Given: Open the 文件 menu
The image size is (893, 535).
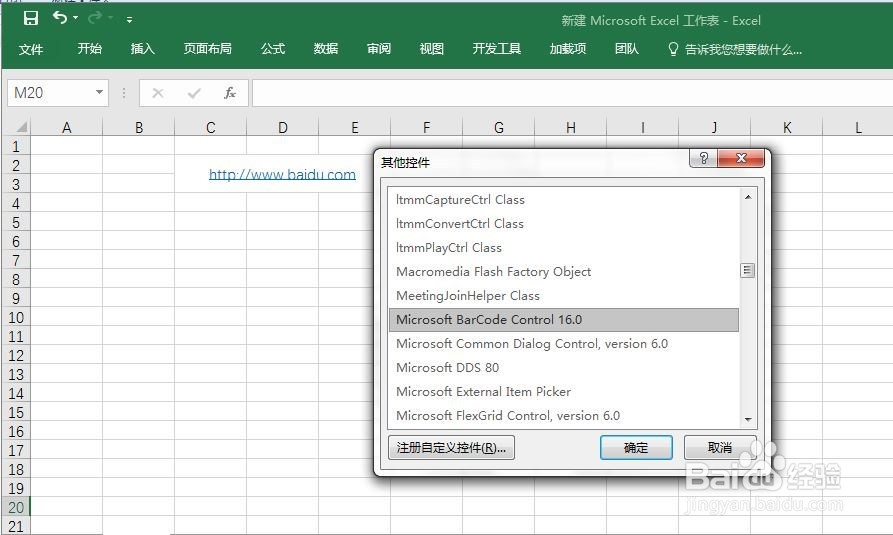Looking at the screenshot, I should click(x=31, y=50).
